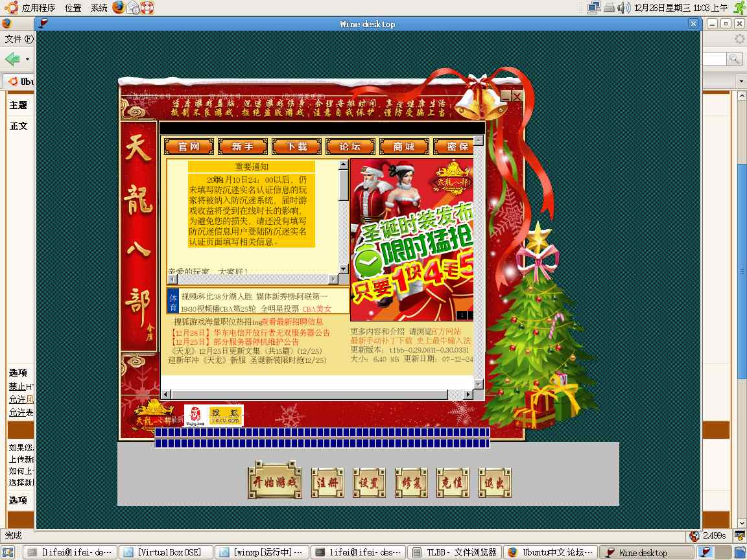Open the help lifebuoy icon in panel
This screenshot has width=747, height=560.
pos(147,8)
